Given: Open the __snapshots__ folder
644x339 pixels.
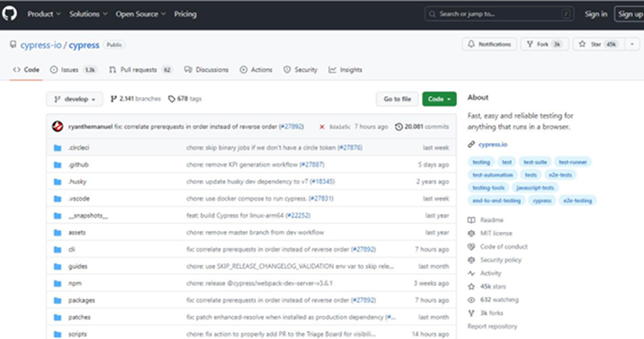Looking at the screenshot, I should click(87, 216).
